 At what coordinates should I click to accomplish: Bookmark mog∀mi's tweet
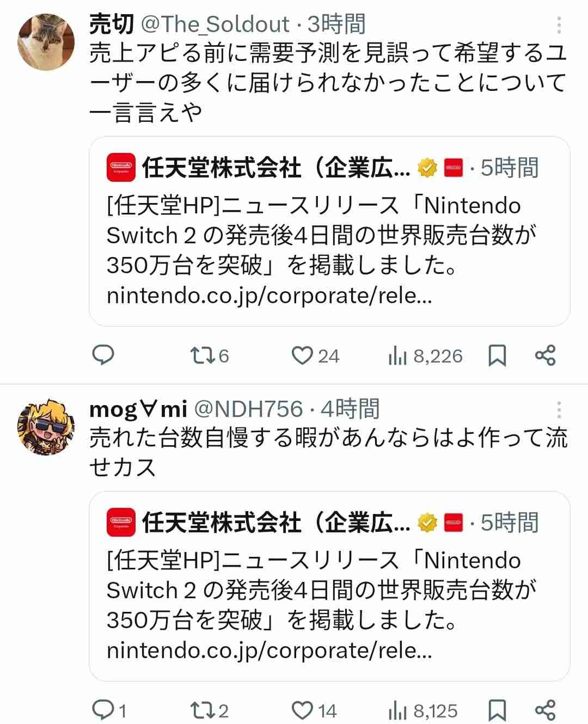coord(497,710)
